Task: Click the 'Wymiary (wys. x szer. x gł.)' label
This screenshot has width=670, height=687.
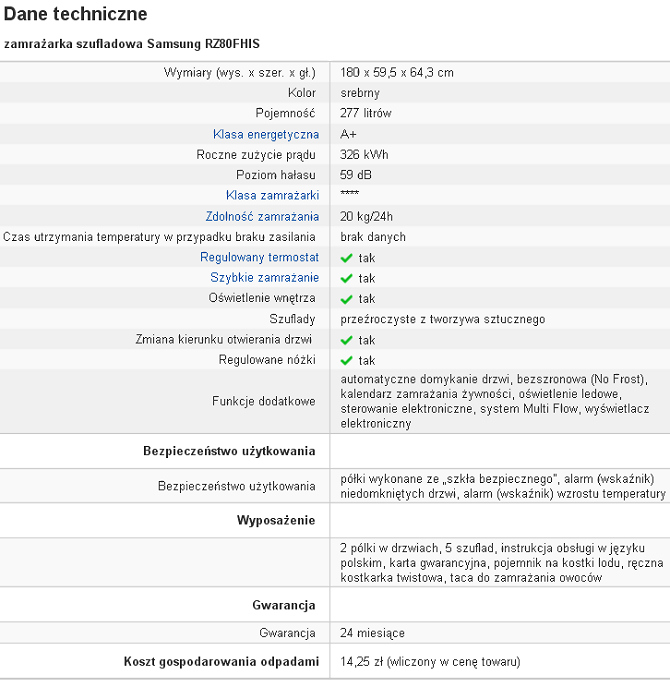Action: (x=239, y=72)
